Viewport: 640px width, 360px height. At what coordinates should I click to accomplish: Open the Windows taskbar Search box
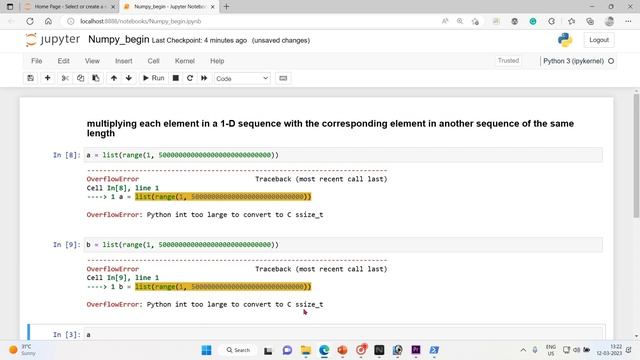pos(238,350)
